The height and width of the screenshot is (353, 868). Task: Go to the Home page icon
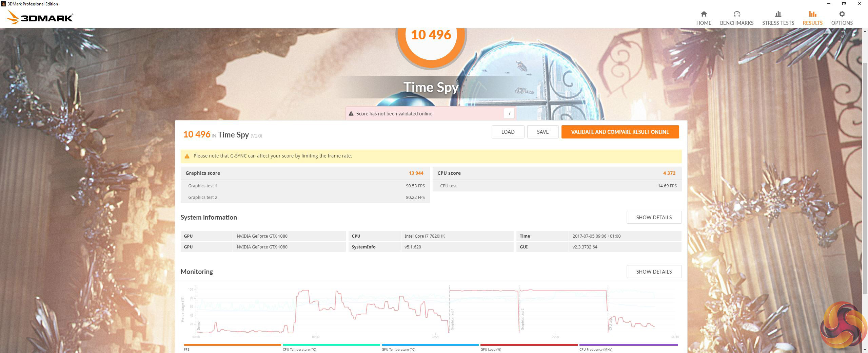point(704,14)
